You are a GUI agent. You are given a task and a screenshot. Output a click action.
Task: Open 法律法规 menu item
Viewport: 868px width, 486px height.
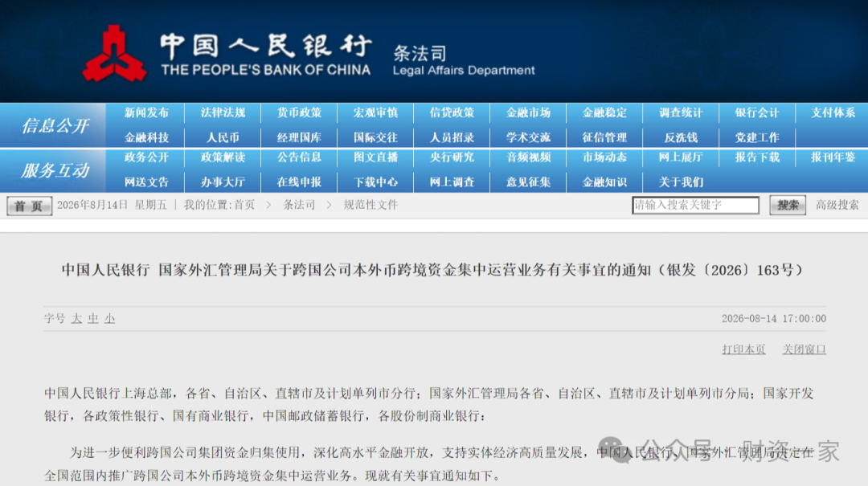223,113
